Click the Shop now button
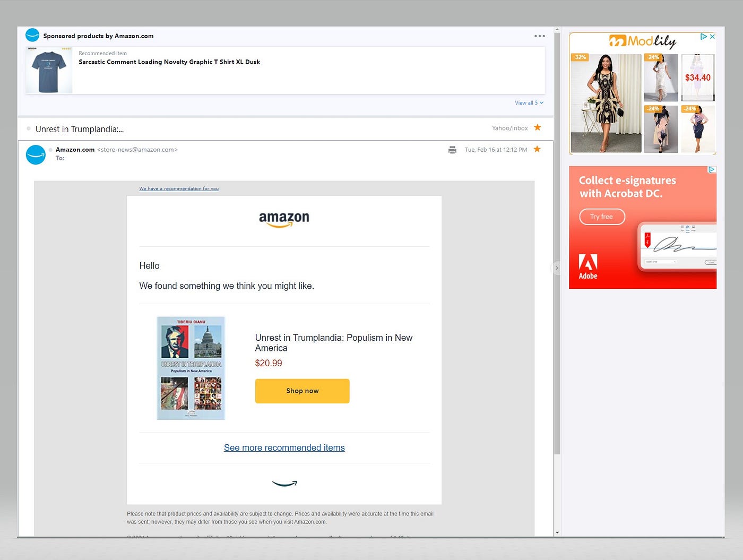 click(302, 391)
